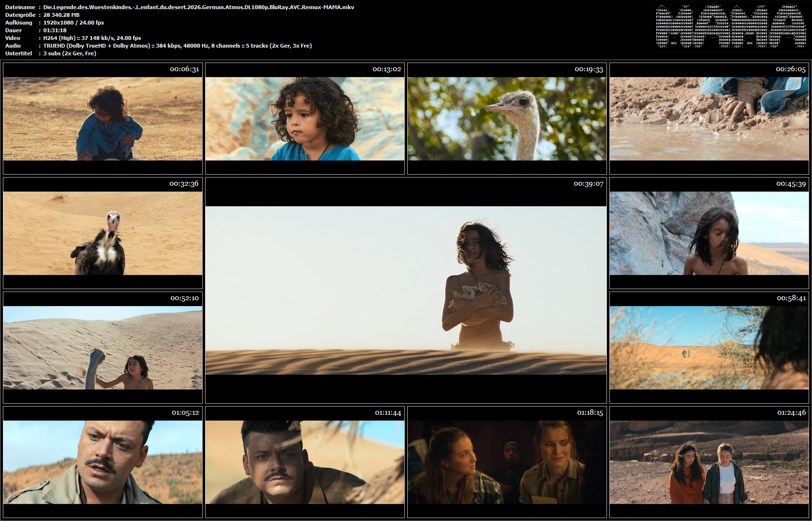Click the 00:39:07 timestamp
812x521 pixels.
coord(589,184)
